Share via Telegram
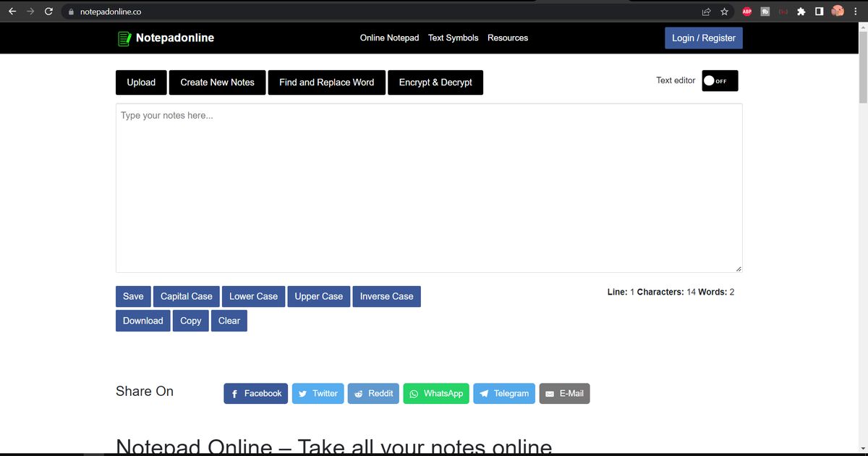The height and width of the screenshot is (456, 868). point(504,394)
